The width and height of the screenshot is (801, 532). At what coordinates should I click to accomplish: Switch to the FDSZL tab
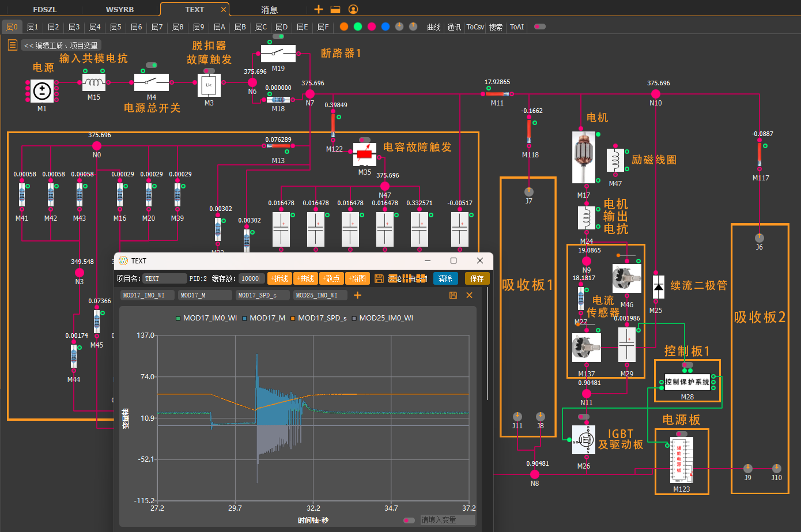(x=45, y=9)
